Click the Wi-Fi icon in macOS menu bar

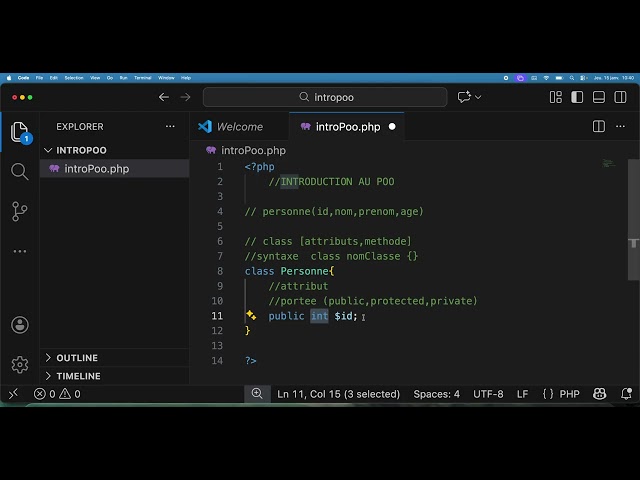546,78
